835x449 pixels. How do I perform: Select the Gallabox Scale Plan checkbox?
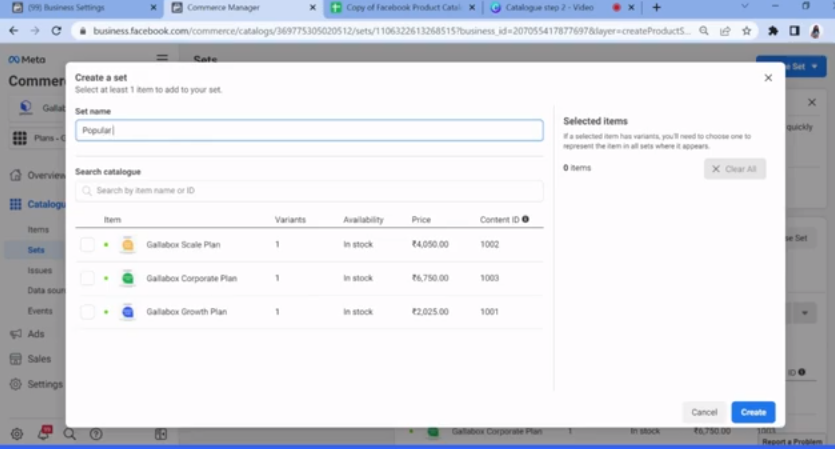point(87,244)
